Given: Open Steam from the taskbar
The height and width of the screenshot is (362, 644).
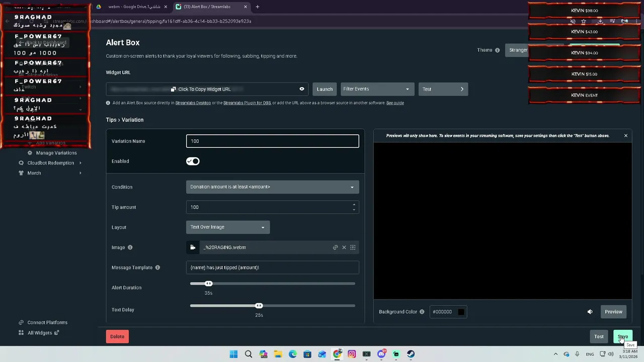Looking at the screenshot, I should coord(411,354).
